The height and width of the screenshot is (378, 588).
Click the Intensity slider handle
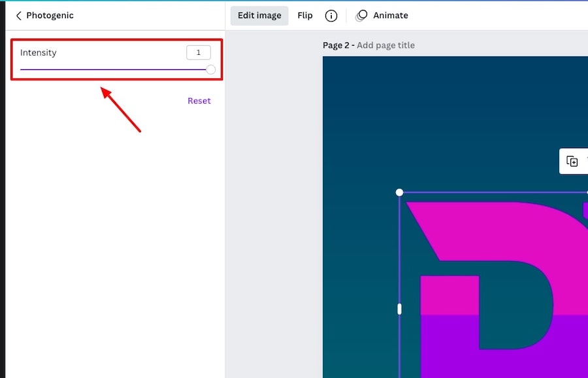point(210,69)
